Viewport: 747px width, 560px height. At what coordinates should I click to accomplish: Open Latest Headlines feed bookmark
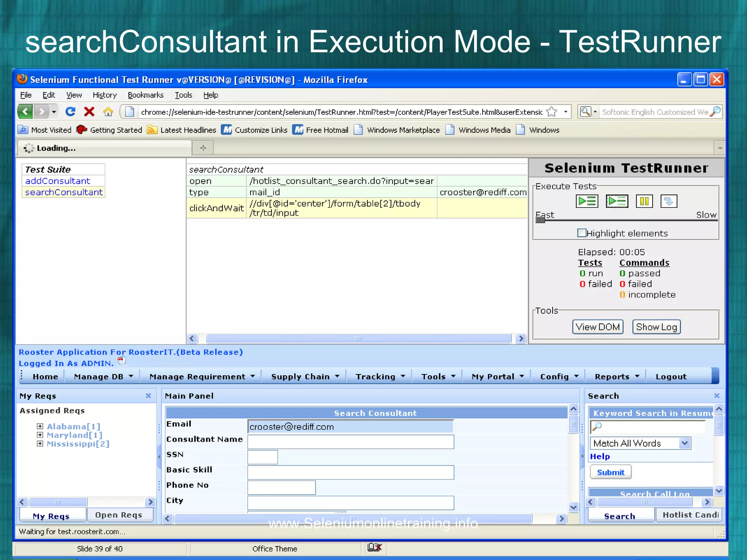coord(182,130)
